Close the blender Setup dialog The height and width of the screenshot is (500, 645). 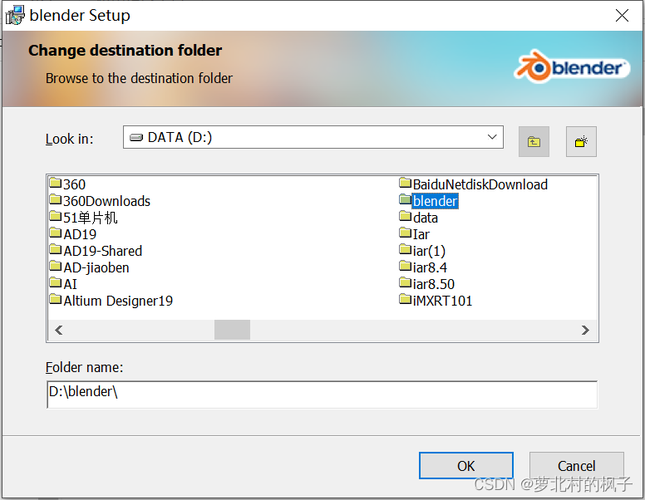[622, 16]
